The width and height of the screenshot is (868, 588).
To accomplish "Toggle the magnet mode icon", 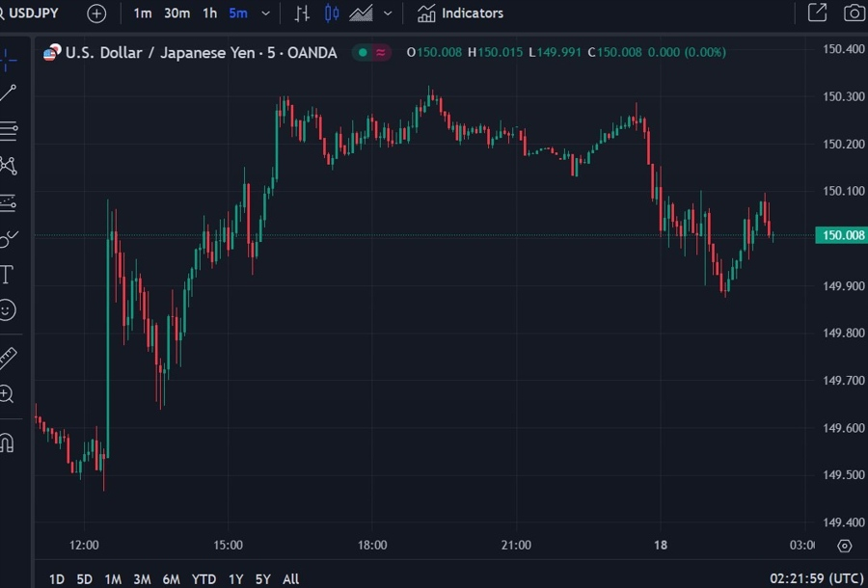I will pos(6,442).
